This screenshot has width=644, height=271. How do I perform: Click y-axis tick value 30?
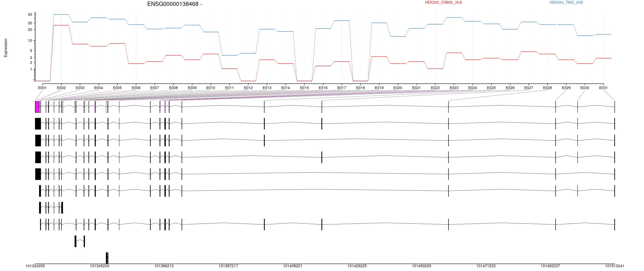tap(30, 23)
